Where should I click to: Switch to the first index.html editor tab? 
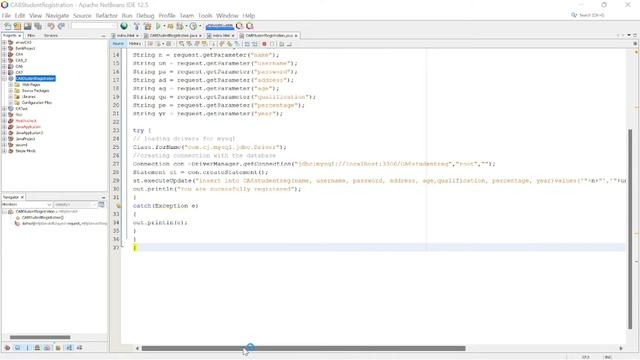coord(125,36)
